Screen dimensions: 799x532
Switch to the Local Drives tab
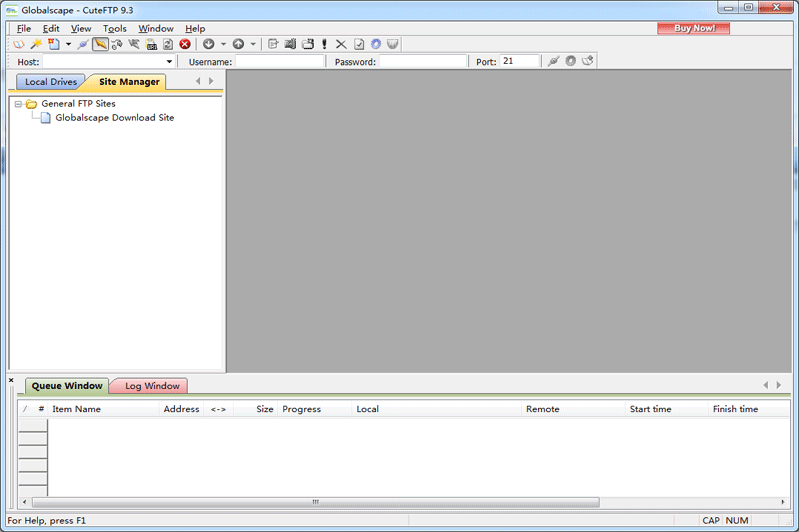(50, 82)
